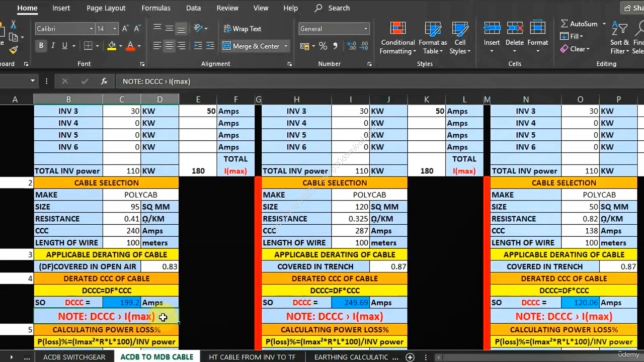Toggle Bold formatting

pyautogui.click(x=41, y=46)
